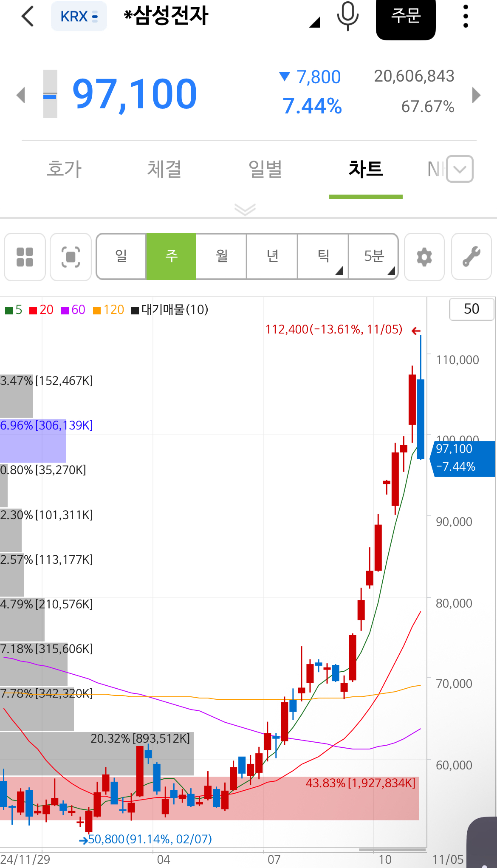The image size is (497, 868).
Task: Go to next stock with right arrow
Action: pyautogui.click(x=476, y=95)
